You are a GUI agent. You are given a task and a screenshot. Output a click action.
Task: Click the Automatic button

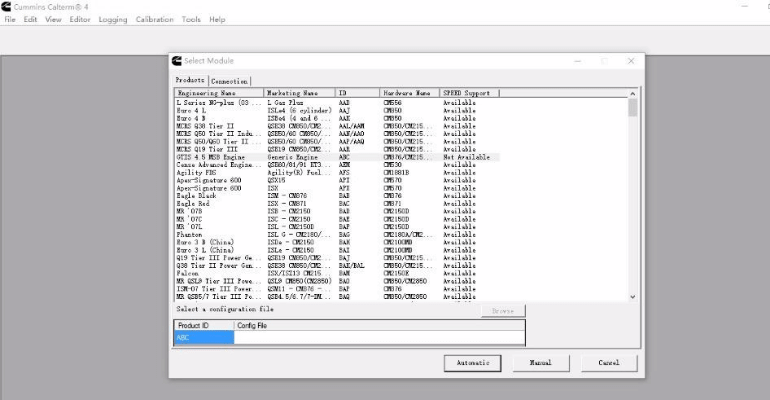472,363
